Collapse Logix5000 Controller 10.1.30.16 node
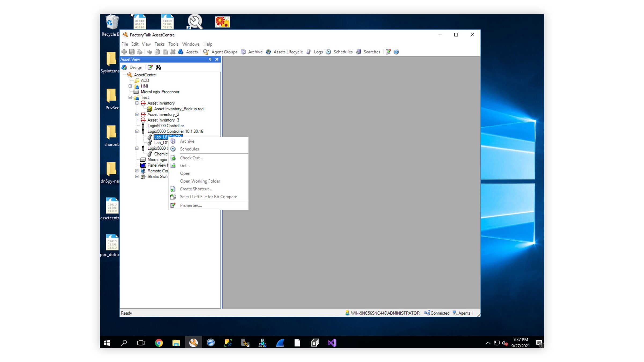This screenshot has width=644, height=362. coord(137,131)
